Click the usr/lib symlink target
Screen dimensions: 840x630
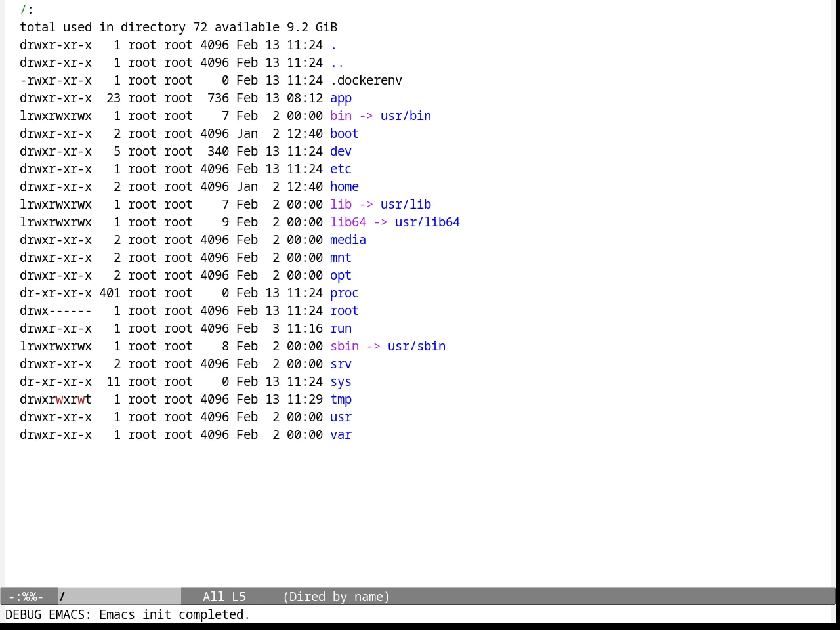point(406,204)
